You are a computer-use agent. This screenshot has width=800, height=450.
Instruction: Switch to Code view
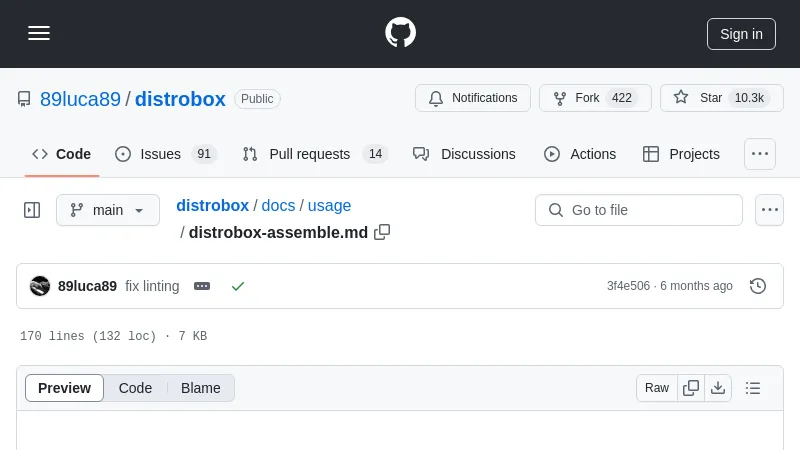click(135, 388)
